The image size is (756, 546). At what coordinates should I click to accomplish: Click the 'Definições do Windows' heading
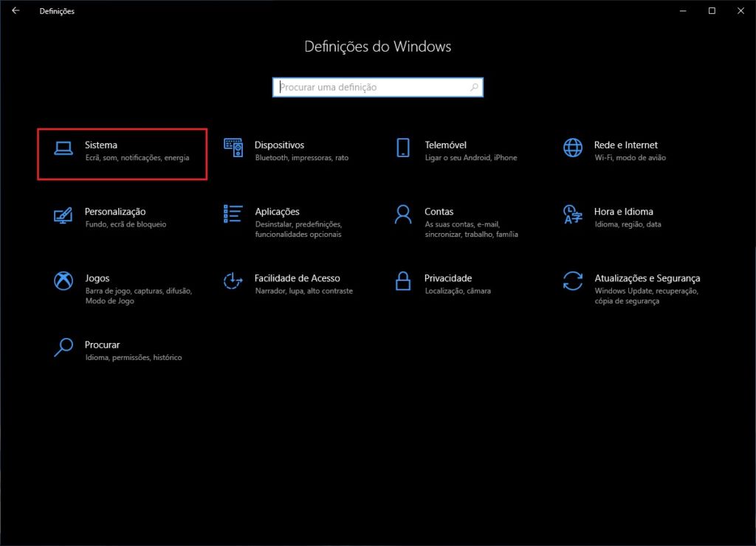378,46
